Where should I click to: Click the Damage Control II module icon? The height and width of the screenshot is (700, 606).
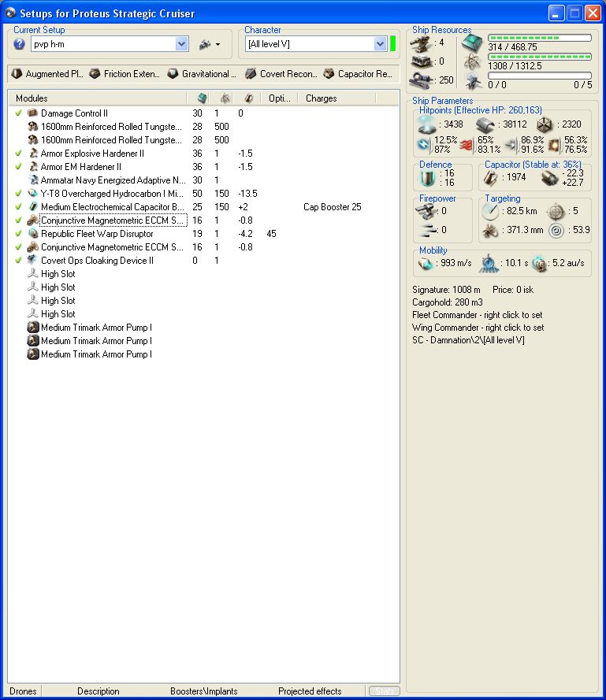[x=32, y=113]
